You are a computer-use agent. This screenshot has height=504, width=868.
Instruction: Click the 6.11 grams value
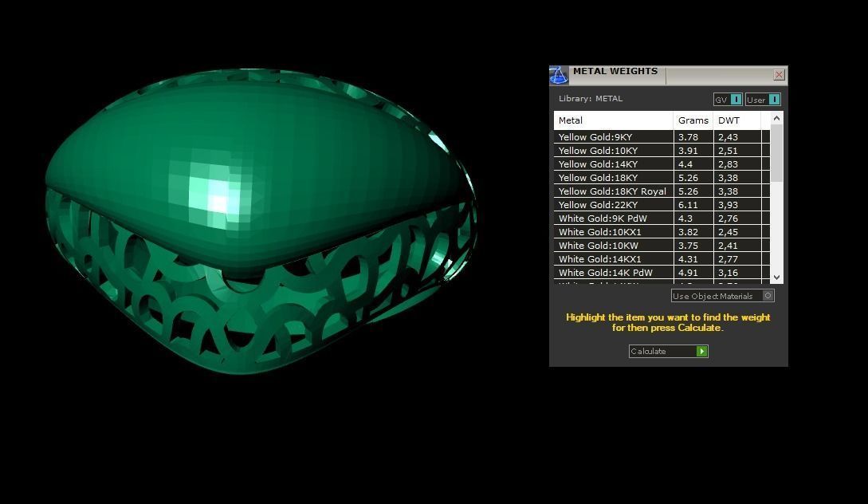click(x=688, y=205)
